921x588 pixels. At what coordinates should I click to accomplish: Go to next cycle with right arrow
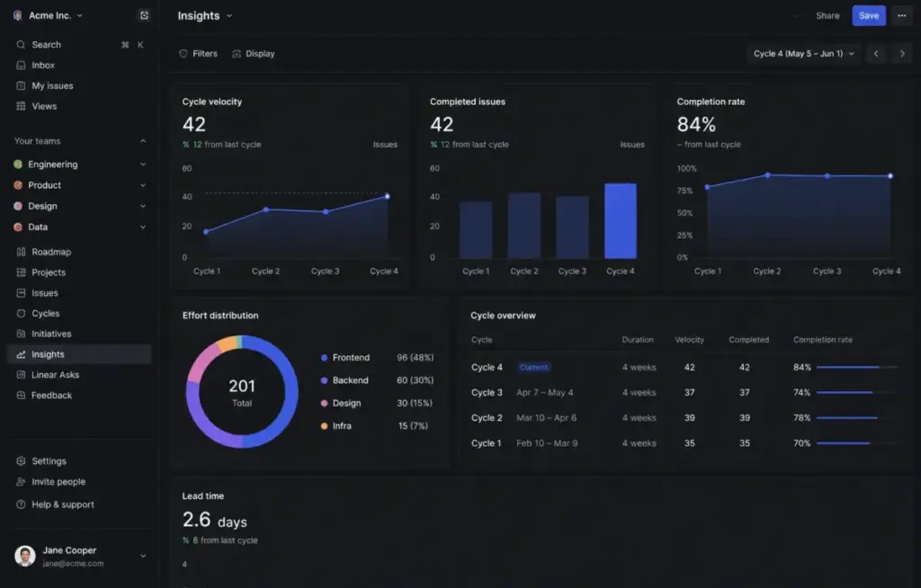click(x=902, y=53)
